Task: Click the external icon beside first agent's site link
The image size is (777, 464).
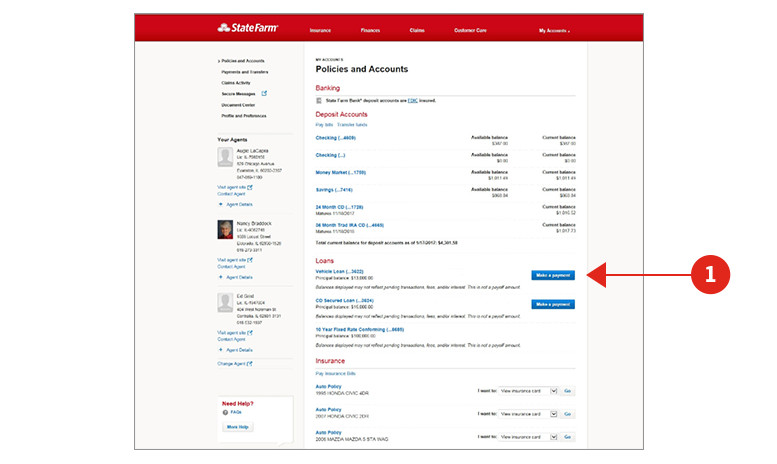Action: tap(250, 187)
